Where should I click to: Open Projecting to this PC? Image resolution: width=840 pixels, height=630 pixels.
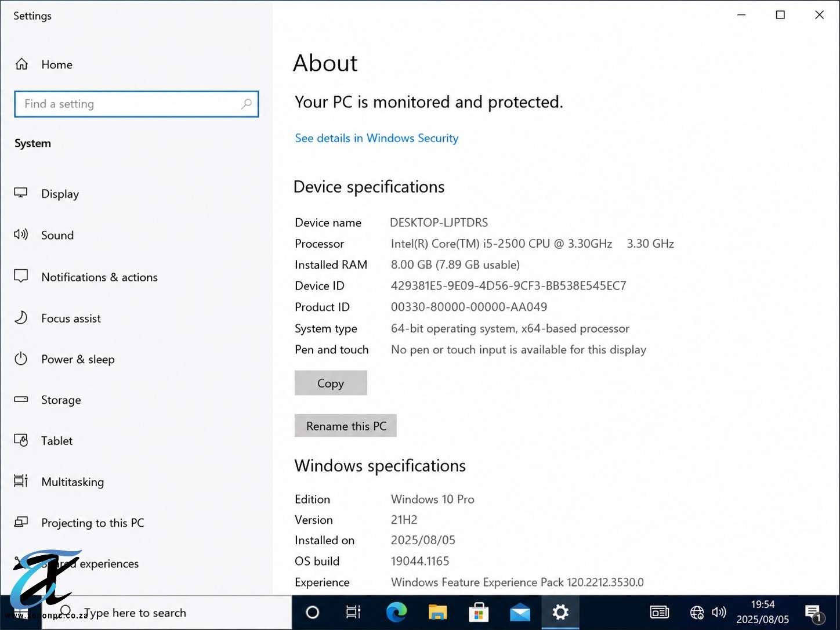tap(79, 523)
